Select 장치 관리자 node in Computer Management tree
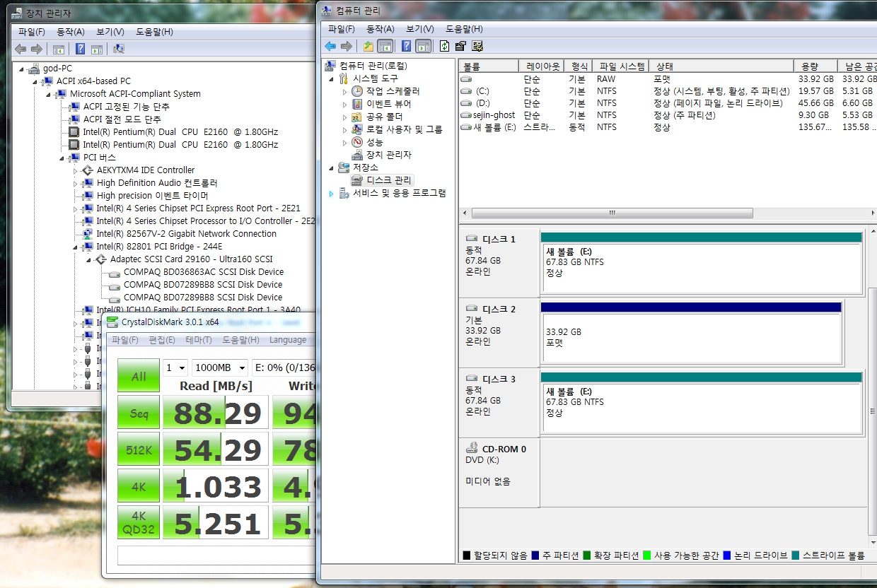 [388, 155]
